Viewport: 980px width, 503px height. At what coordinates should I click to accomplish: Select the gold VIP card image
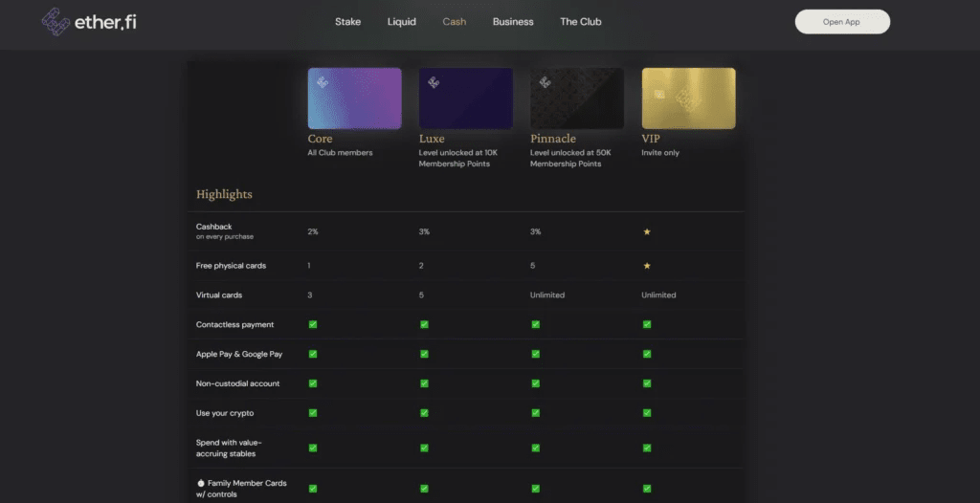coord(688,98)
